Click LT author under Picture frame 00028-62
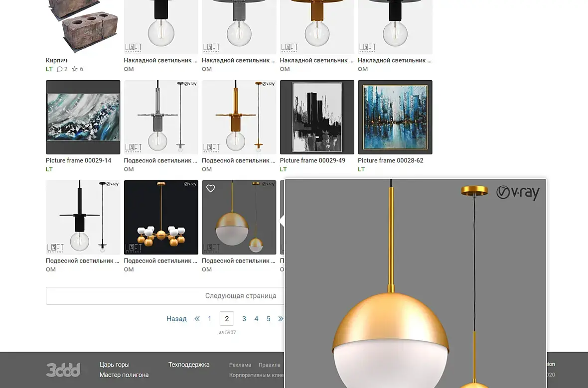 tap(361, 169)
